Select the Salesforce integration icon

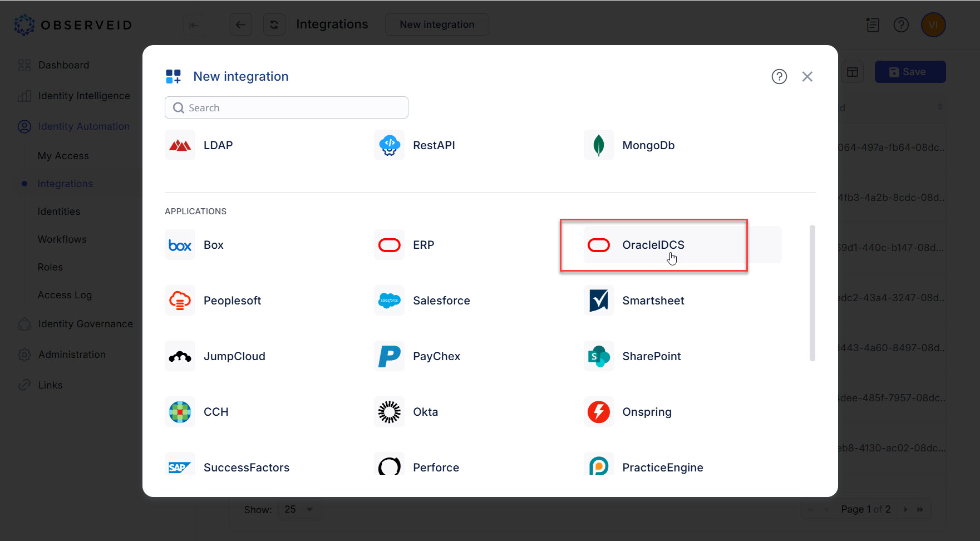tap(389, 300)
